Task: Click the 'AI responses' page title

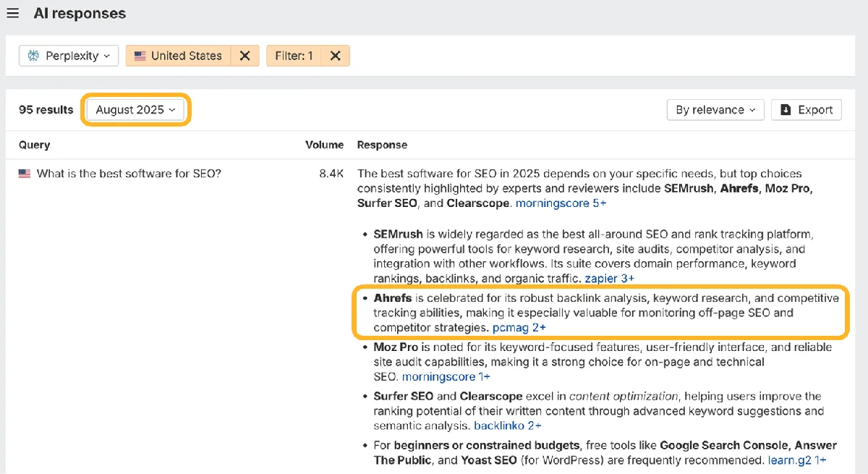Action: 80,13
